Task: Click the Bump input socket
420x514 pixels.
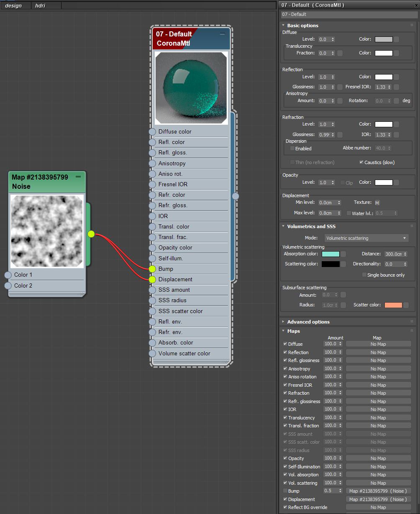Action: tap(152, 269)
